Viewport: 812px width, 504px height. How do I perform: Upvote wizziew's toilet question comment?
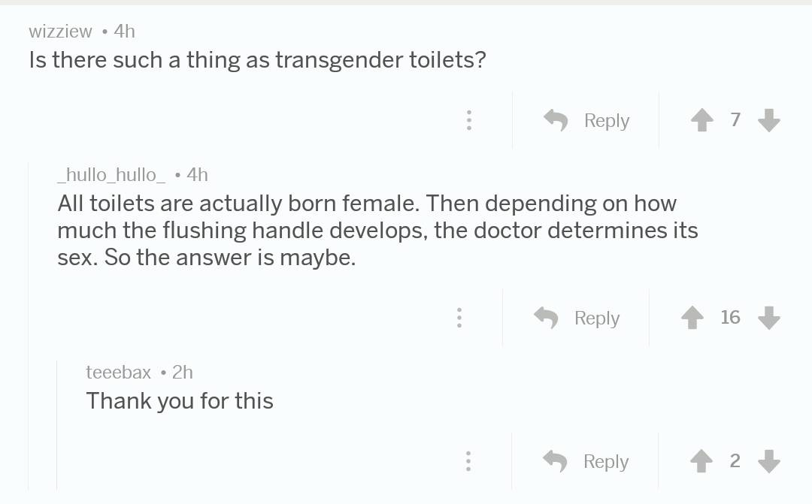(701, 119)
